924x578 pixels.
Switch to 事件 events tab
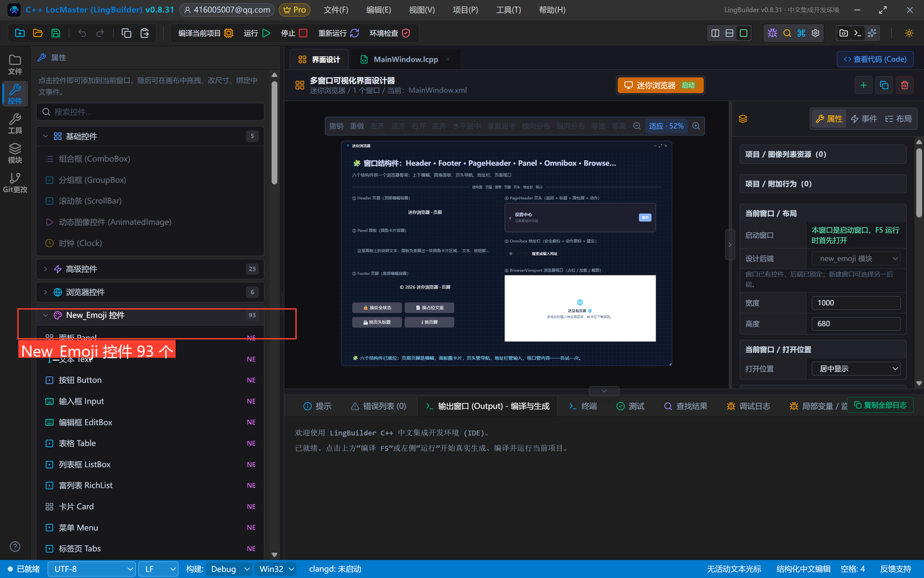click(864, 119)
